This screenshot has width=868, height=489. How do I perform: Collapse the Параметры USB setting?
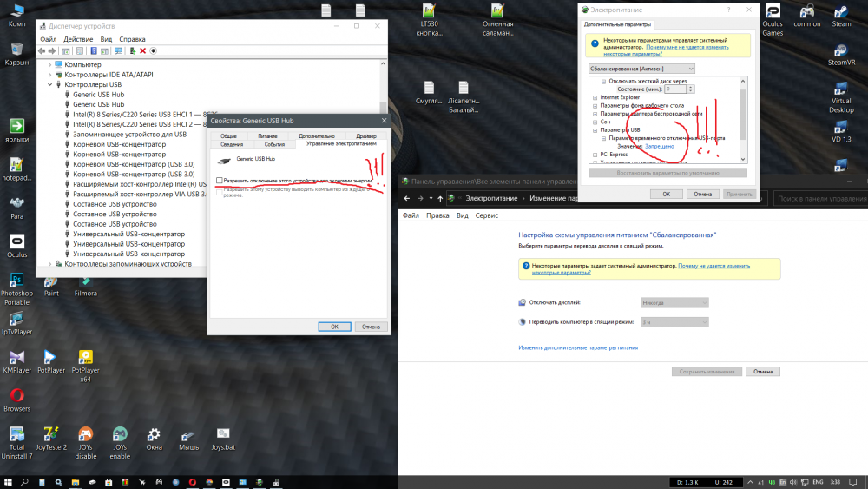tap(595, 130)
